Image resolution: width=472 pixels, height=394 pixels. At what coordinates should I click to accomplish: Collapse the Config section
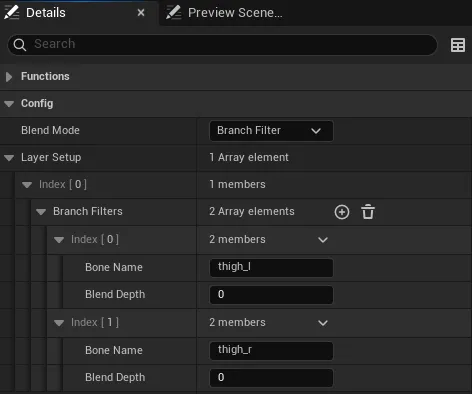[9, 104]
